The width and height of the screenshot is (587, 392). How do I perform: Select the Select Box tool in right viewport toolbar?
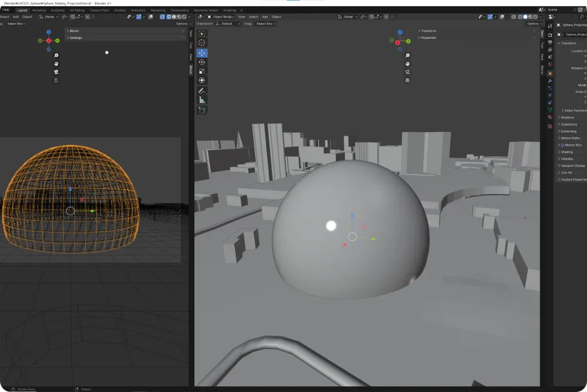click(x=202, y=34)
